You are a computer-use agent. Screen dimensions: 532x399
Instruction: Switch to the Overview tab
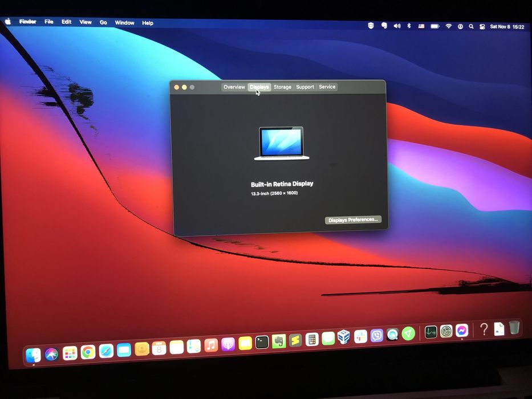tap(234, 87)
